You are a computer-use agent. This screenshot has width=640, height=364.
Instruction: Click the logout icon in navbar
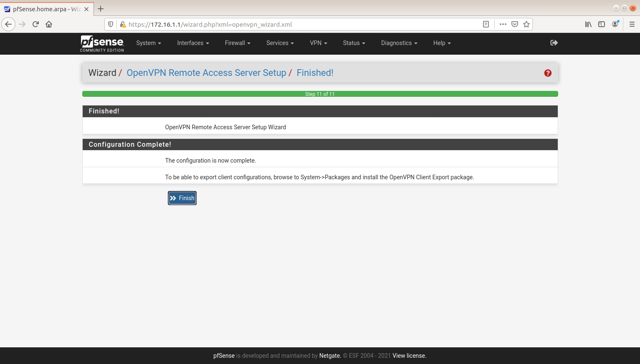pos(554,43)
